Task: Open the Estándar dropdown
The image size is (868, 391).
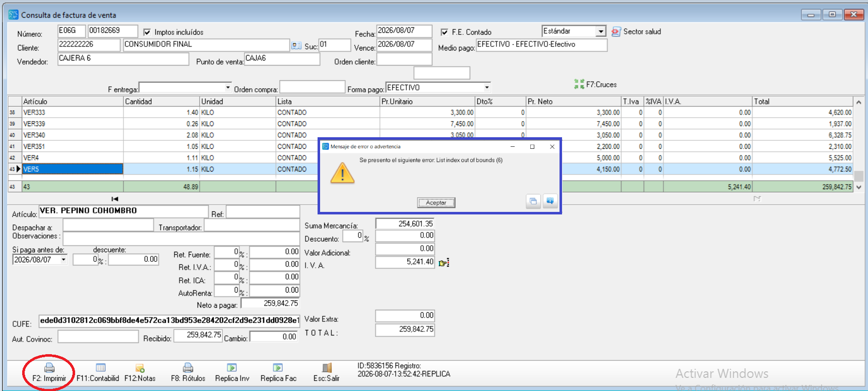Action: point(601,31)
